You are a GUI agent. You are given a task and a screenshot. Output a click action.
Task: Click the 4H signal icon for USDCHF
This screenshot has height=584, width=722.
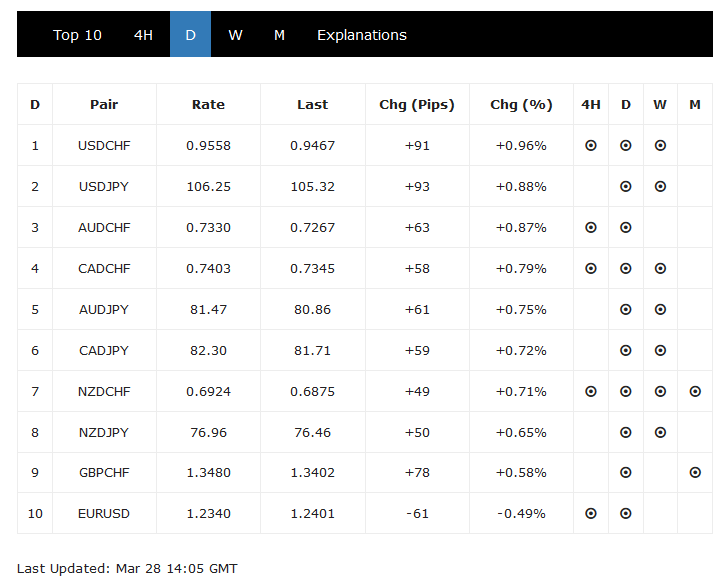(591, 145)
